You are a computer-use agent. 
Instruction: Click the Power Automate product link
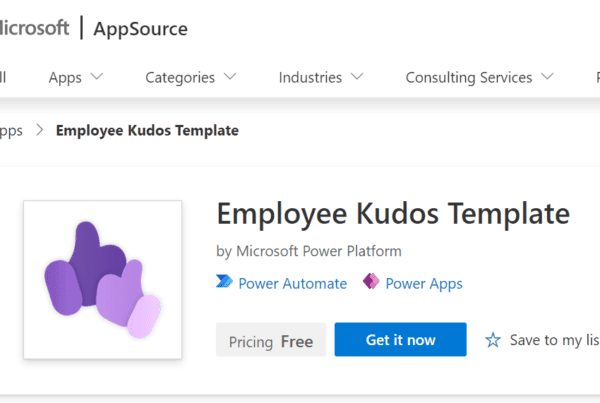292,284
